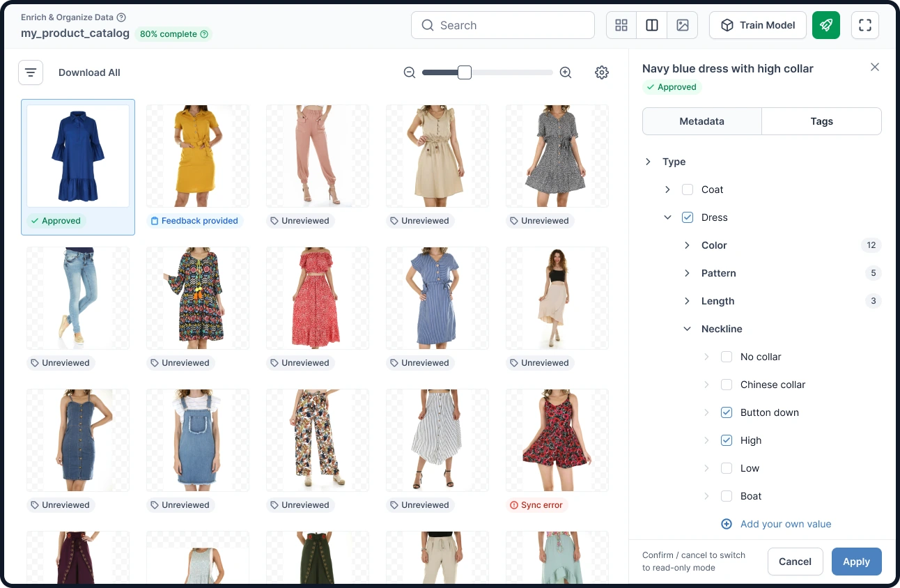Viewport: 900px width, 588px height.
Task: Expand the Pattern attribute
Action: click(687, 273)
